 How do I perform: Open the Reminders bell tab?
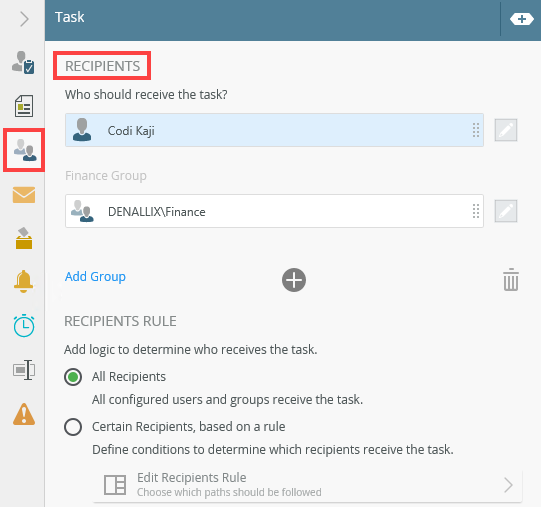[x=23, y=281]
